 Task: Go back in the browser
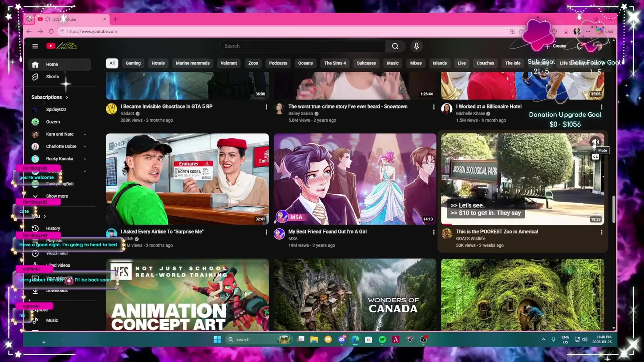[x=29, y=31]
